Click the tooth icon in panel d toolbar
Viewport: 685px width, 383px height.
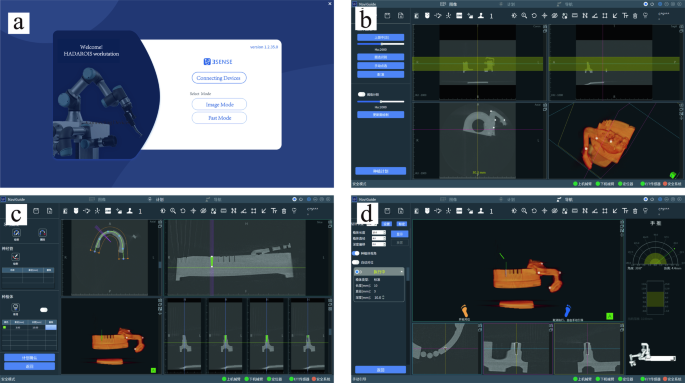427,211
